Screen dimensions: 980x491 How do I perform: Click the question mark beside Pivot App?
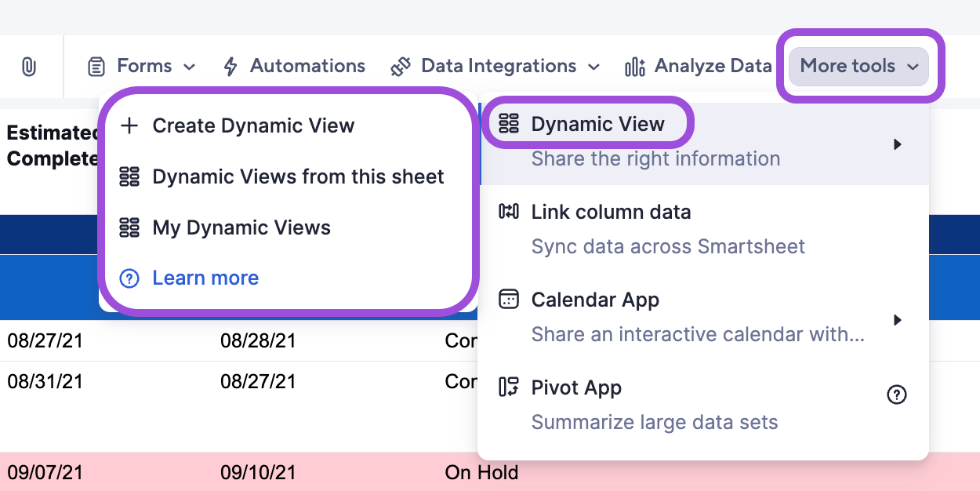[897, 395]
